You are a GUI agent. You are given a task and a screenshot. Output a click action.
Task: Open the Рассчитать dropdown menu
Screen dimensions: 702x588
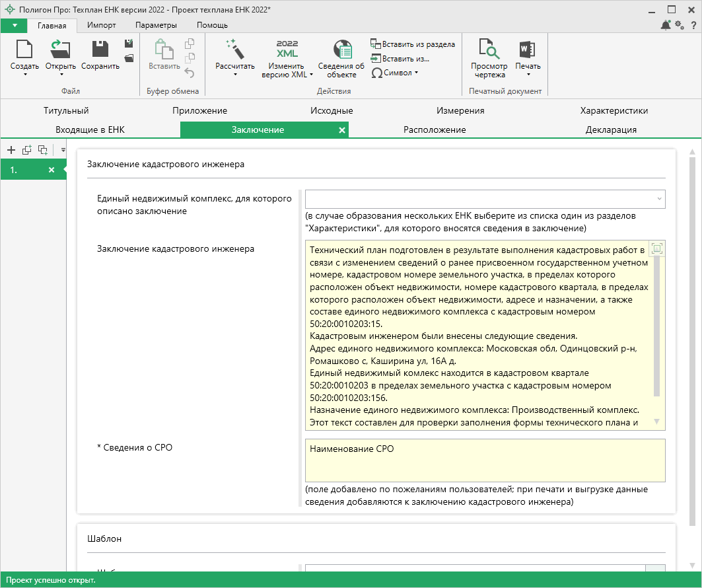tap(235, 75)
